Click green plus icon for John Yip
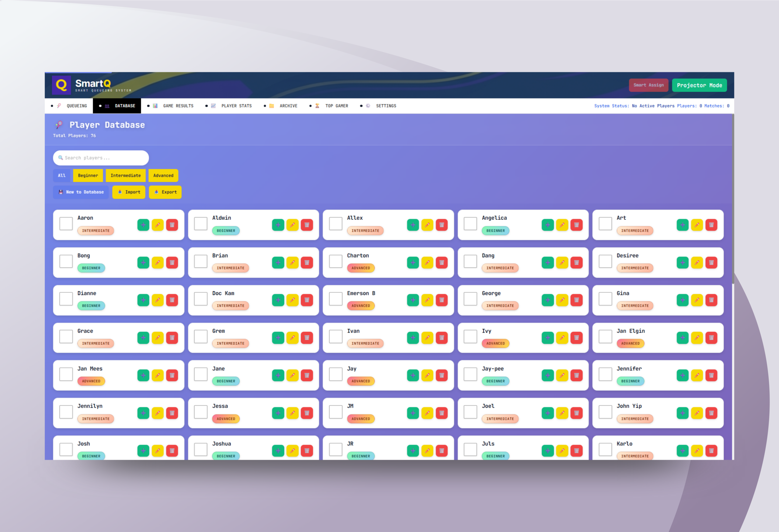This screenshot has height=532, width=779. pyautogui.click(x=682, y=413)
